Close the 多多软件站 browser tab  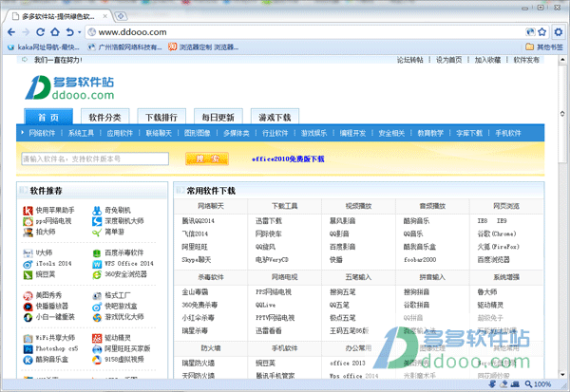click(104, 16)
